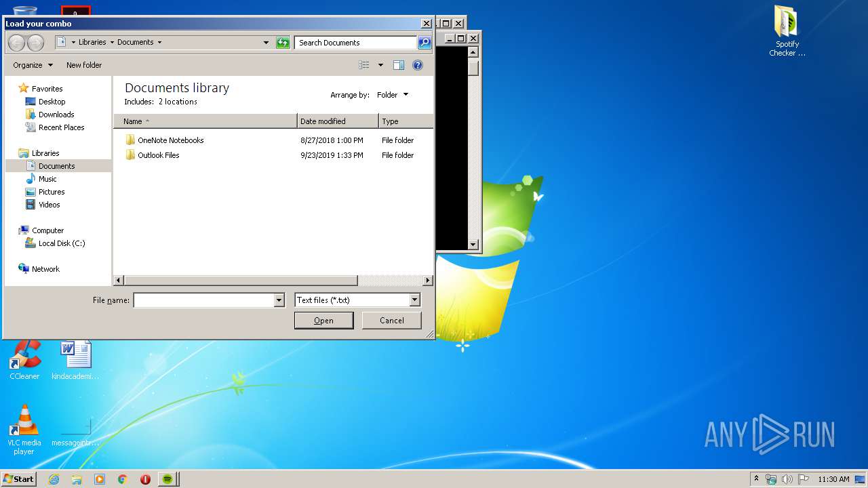Select Libraries in navigation pane

(45, 153)
